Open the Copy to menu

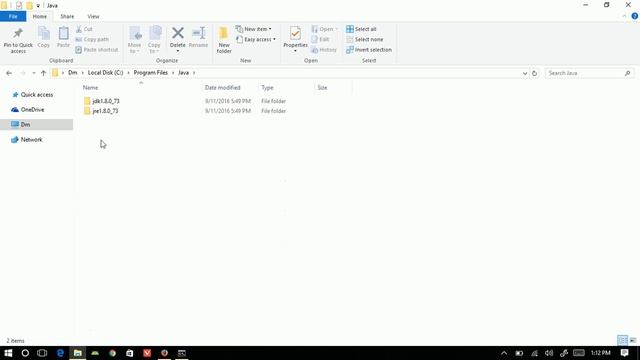[154, 40]
